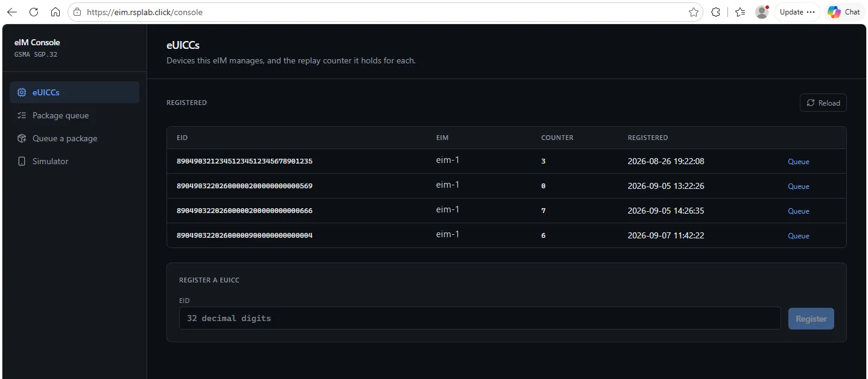This screenshot has width=868, height=379.
Task: Queue a package for EID ending 000666
Action: click(798, 211)
